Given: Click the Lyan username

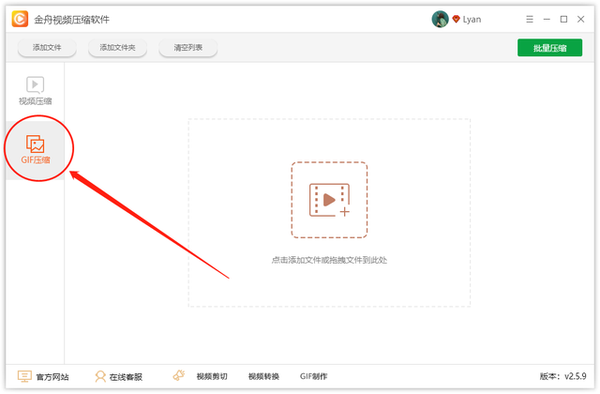Looking at the screenshot, I should 472,20.
